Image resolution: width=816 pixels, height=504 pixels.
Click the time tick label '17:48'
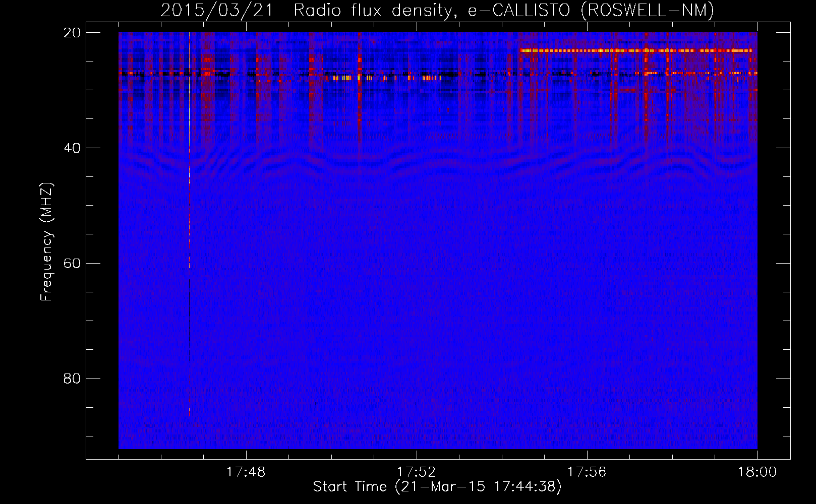pos(246,472)
